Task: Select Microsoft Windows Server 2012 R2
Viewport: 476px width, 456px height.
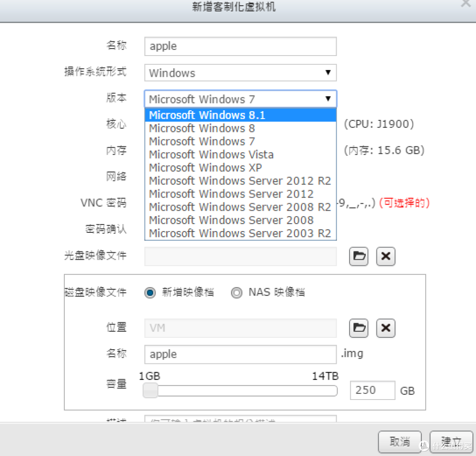Action: (x=241, y=181)
